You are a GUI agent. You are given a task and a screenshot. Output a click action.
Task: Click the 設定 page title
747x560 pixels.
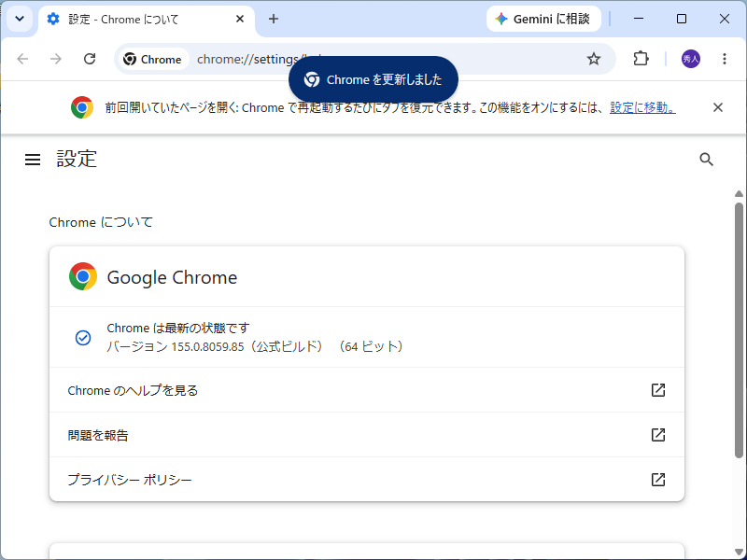click(x=77, y=159)
